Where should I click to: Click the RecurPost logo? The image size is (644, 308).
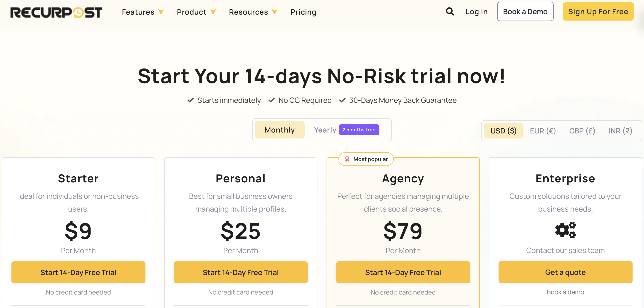click(x=56, y=12)
